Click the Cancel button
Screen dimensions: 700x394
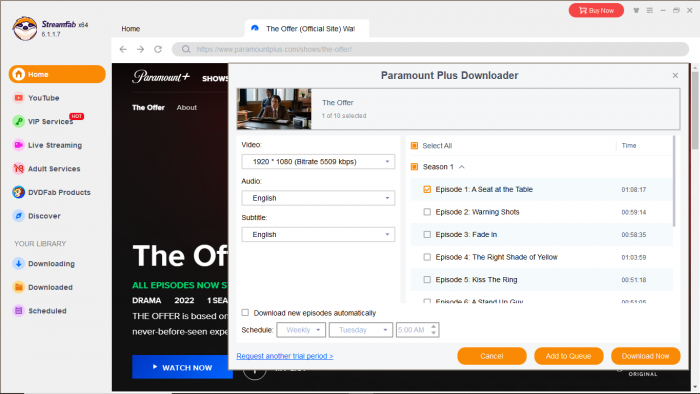[x=492, y=356]
